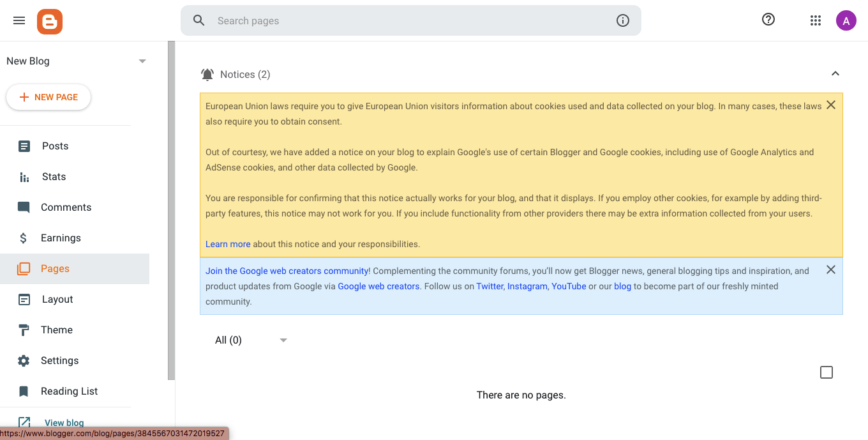Click the Pages sidebar icon
The height and width of the screenshot is (440, 868).
[x=24, y=269]
